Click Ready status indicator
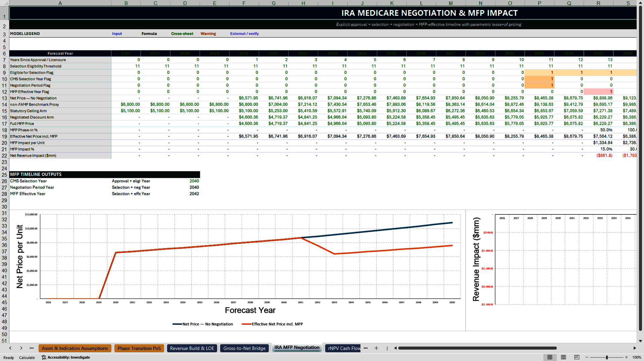 point(9,358)
